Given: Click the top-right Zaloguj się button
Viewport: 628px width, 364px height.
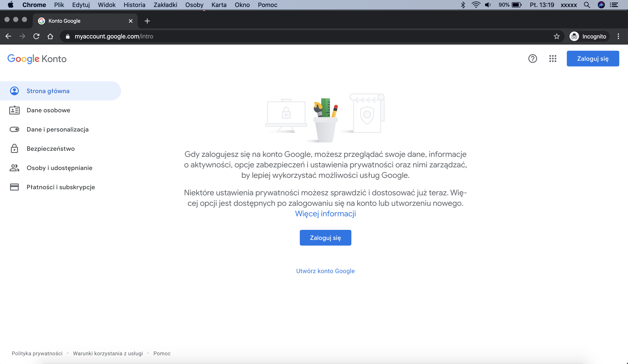Looking at the screenshot, I should [593, 59].
